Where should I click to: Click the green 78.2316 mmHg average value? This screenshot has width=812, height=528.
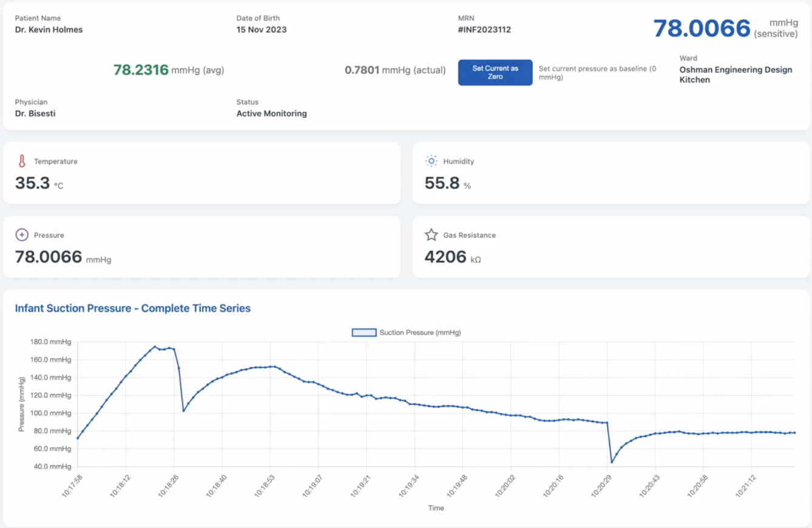[x=140, y=70]
